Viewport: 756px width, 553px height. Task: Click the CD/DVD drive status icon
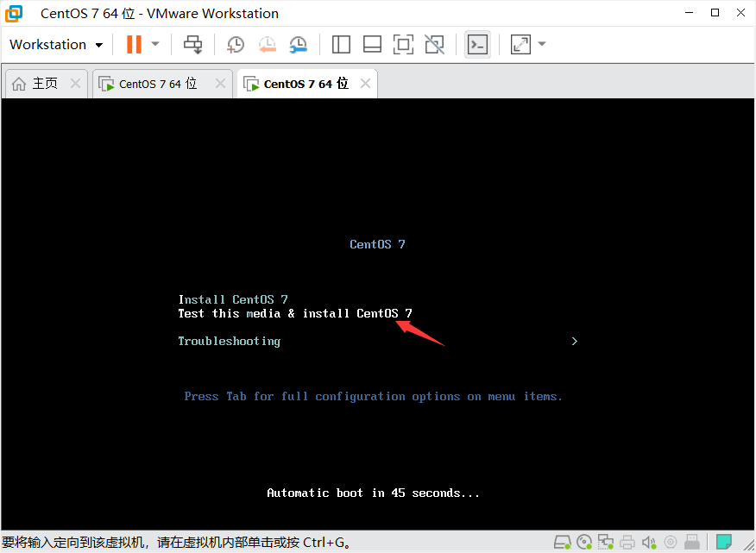pyautogui.click(x=584, y=542)
